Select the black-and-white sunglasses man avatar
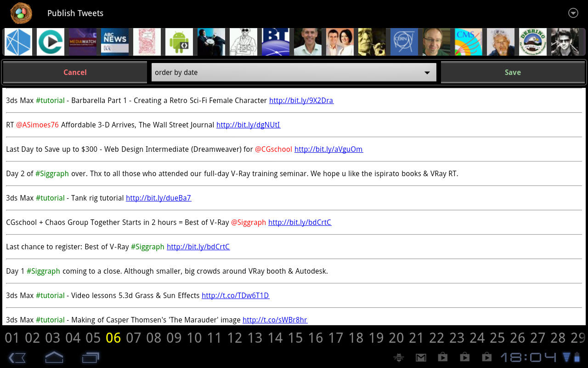Image resolution: width=588 pixels, height=368 pixels. point(565,42)
